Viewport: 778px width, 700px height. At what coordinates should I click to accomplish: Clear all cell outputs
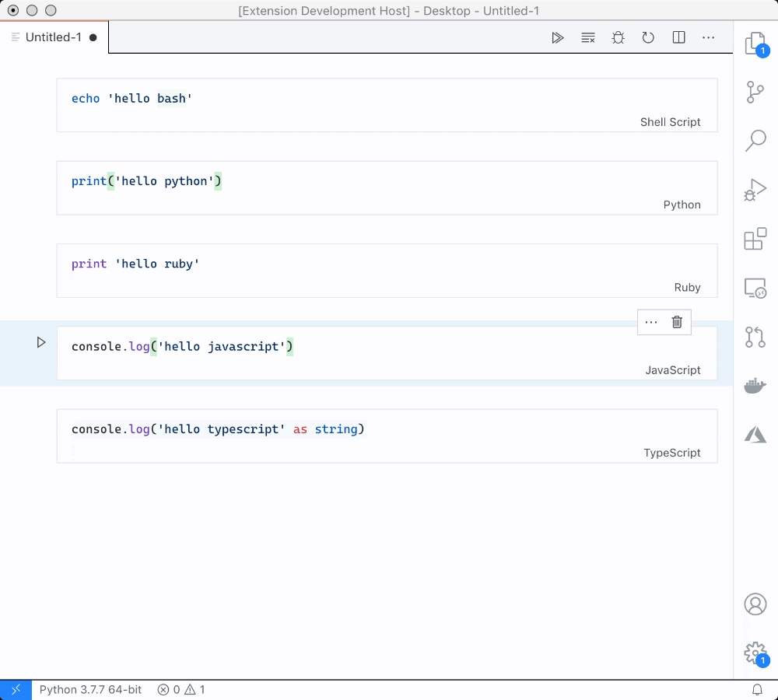click(587, 37)
